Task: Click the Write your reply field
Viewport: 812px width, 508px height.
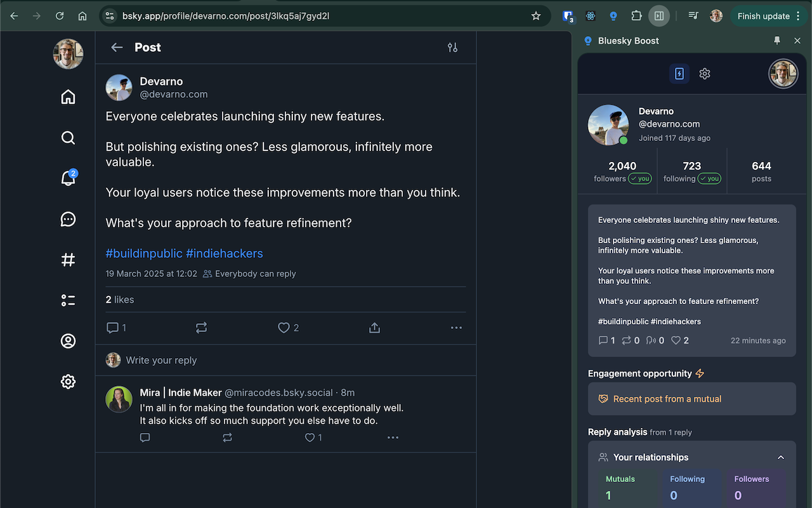Action: pos(285,360)
